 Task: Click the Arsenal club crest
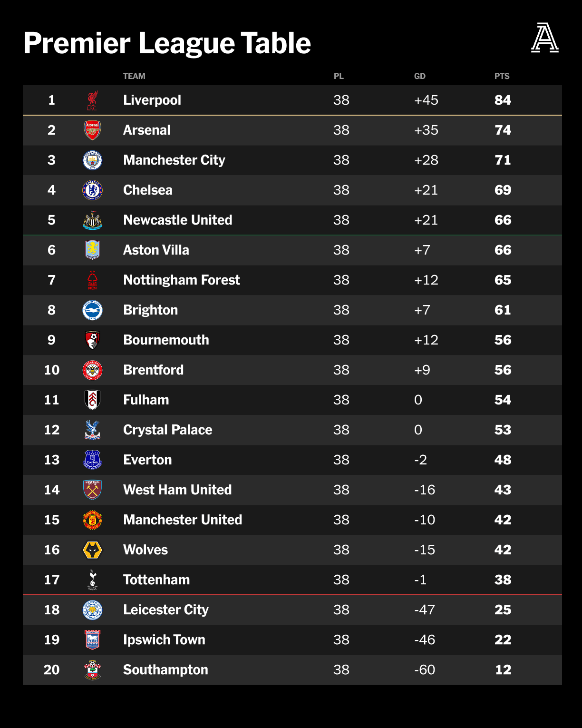point(93,130)
